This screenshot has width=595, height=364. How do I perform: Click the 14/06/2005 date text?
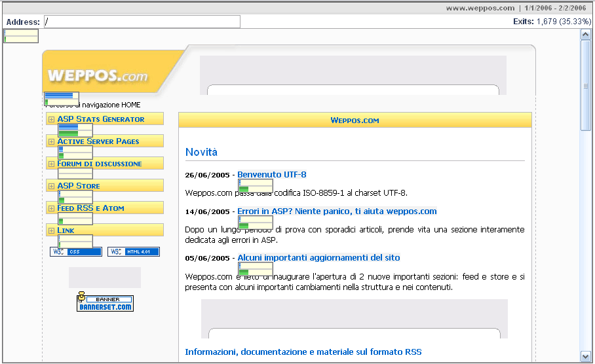pos(207,211)
